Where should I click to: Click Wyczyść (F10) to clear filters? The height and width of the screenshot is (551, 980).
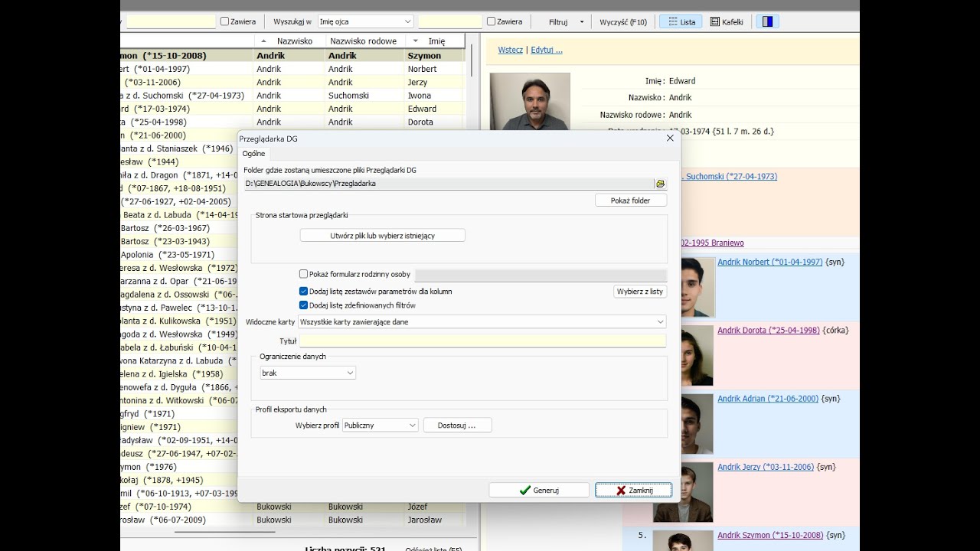(623, 22)
